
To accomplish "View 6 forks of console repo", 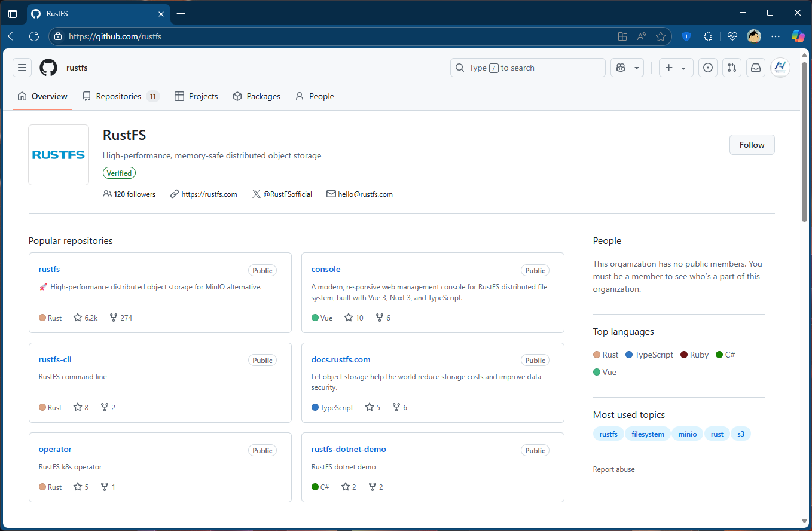I will (383, 318).
